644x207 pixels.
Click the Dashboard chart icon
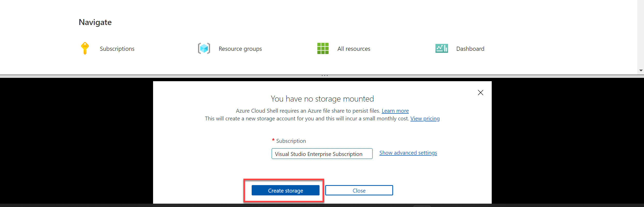pyautogui.click(x=441, y=48)
